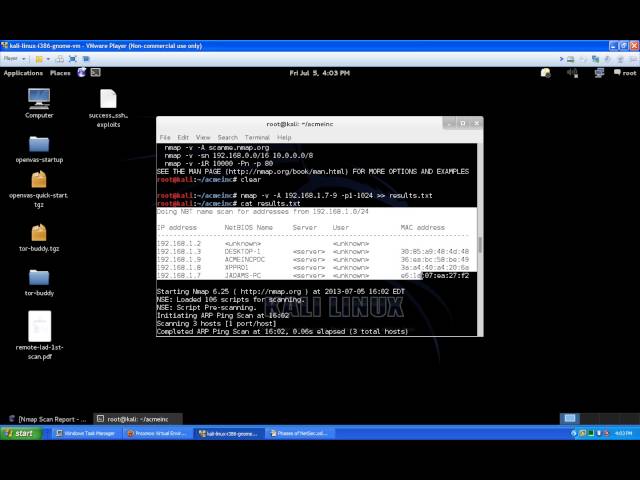Launch Terminal from the top panel icon
The width and height of the screenshot is (640, 480).
pyautogui.click(x=96, y=73)
